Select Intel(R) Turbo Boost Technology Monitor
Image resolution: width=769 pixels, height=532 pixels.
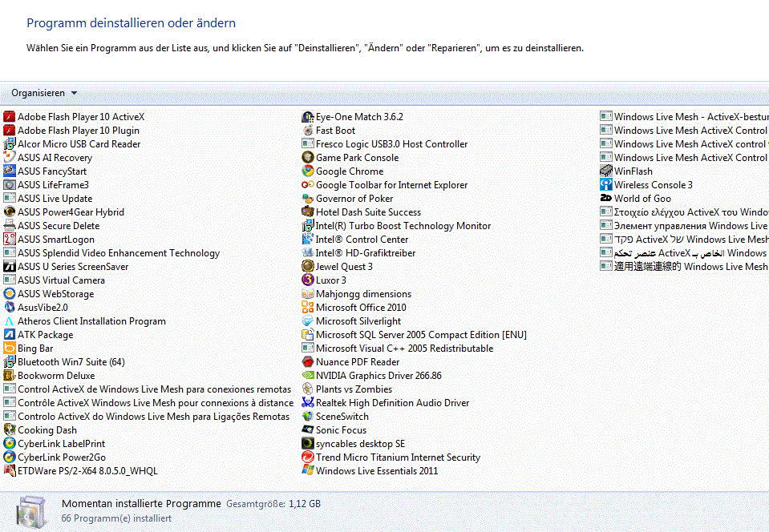396,226
